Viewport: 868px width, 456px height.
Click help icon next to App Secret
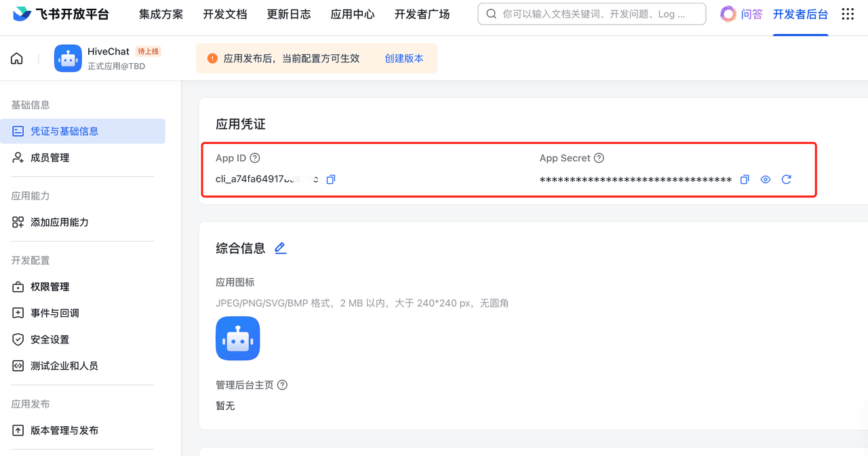(599, 158)
